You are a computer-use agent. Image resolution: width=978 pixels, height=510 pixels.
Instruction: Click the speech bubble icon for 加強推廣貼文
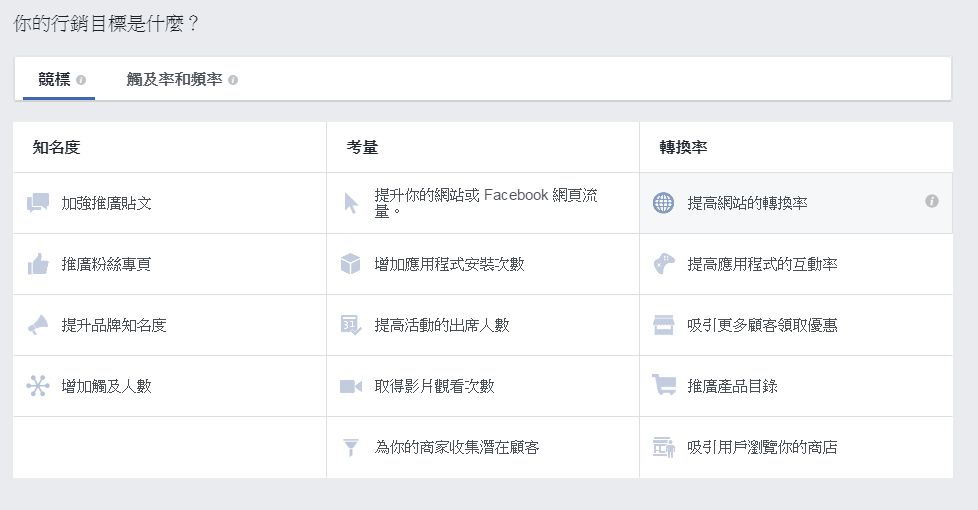point(38,203)
